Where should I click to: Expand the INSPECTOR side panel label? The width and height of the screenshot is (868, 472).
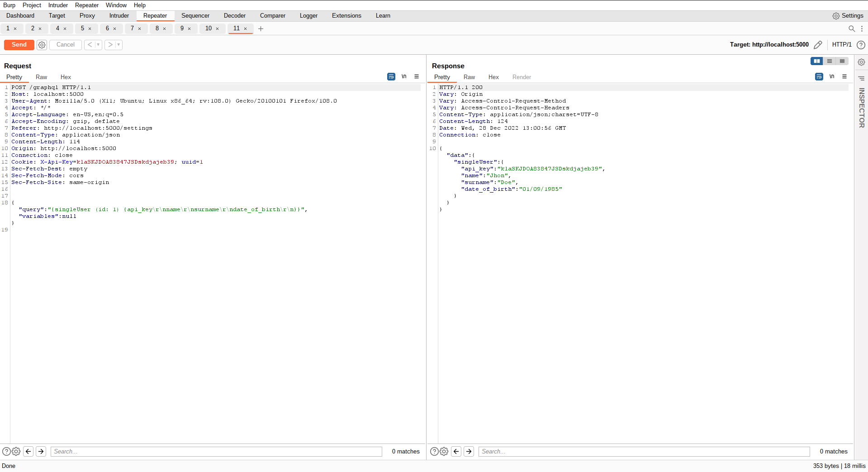coord(862,108)
